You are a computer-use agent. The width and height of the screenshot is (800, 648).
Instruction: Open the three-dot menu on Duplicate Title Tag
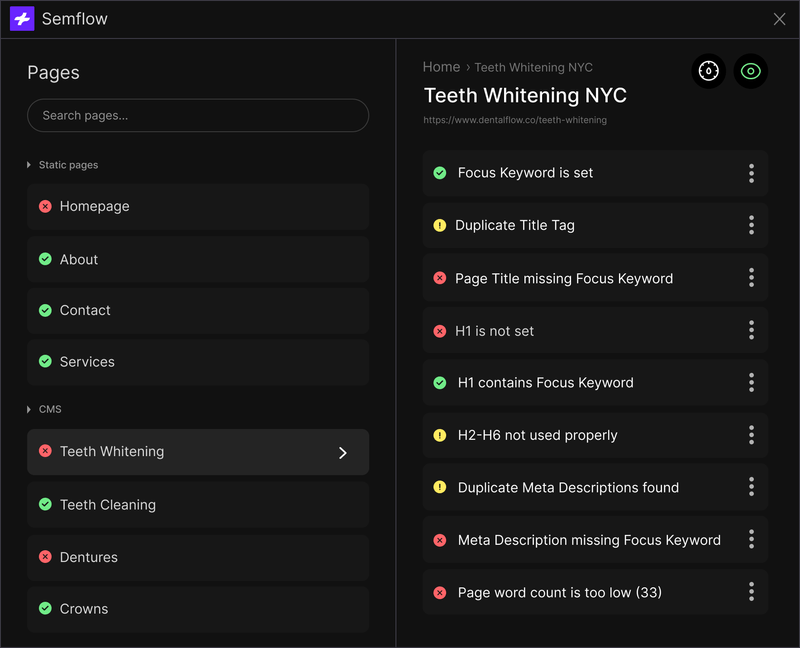coord(751,225)
